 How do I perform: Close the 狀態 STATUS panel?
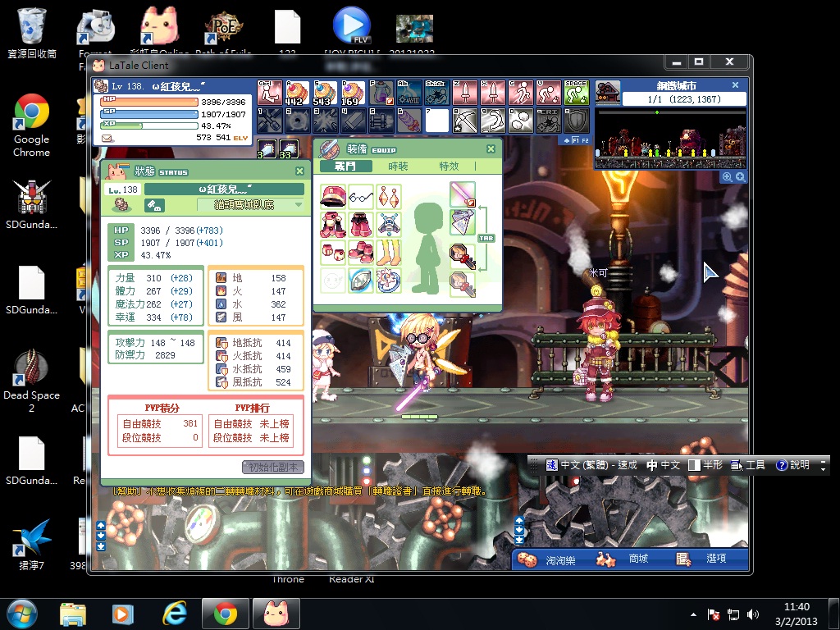pyautogui.click(x=300, y=171)
